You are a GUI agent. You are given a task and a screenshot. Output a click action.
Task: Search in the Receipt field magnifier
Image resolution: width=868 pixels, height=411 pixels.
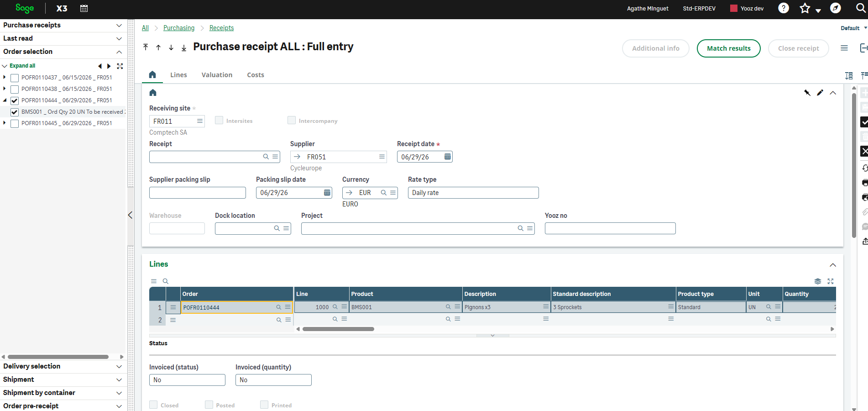(266, 157)
